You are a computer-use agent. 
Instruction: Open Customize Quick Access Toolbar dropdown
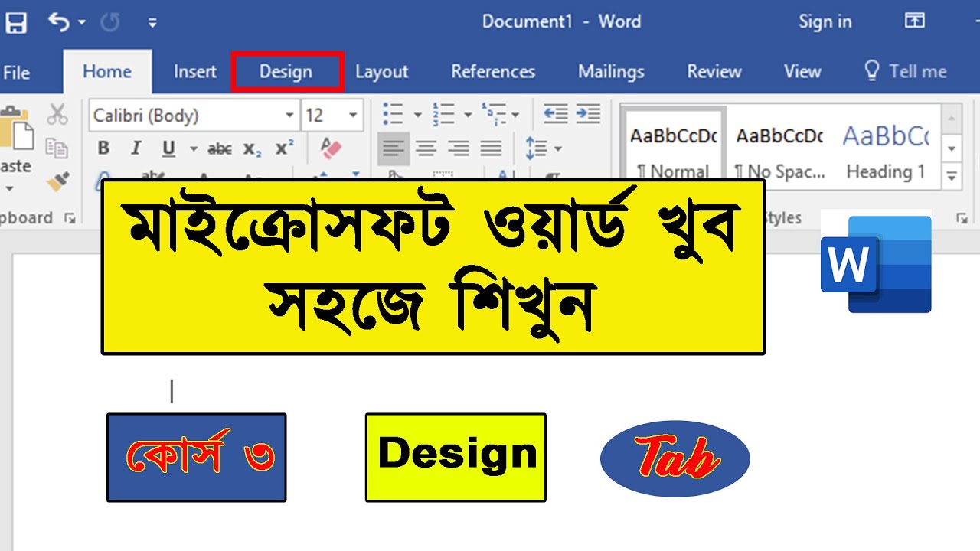pyautogui.click(x=152, y=23)
